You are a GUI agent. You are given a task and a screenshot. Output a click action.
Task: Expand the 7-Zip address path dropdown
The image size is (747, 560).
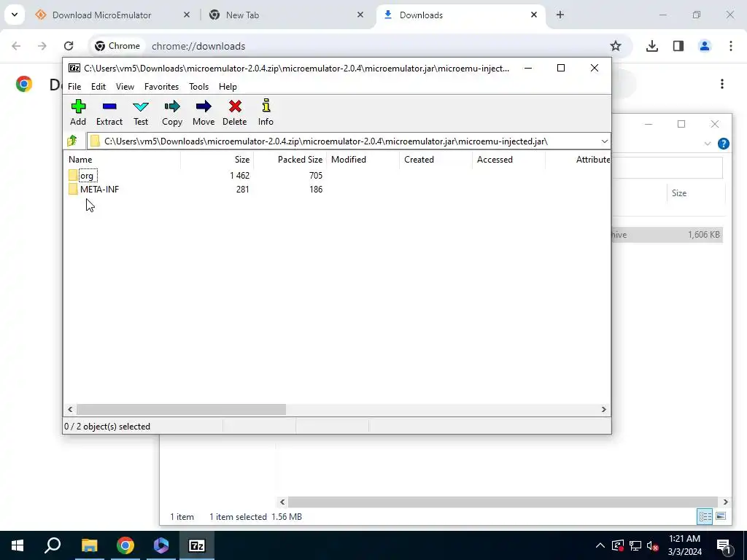click(x=604, y=141)
